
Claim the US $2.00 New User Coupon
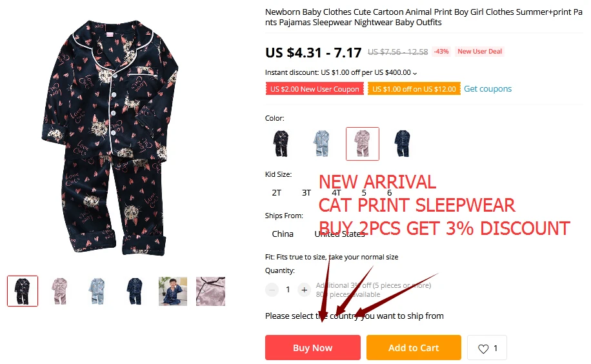[x=315, y=89]
